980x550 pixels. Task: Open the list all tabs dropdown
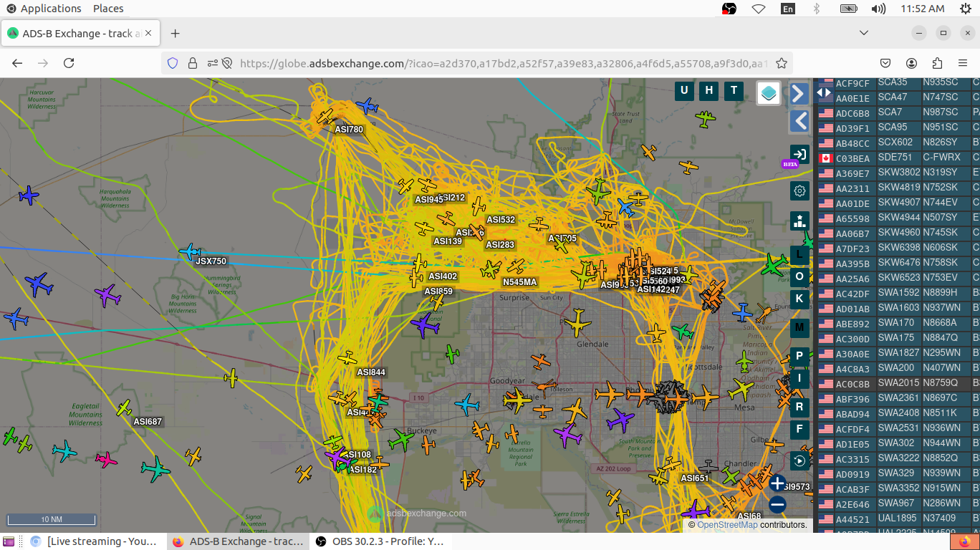pyautogui.click(x=864, y=33)
